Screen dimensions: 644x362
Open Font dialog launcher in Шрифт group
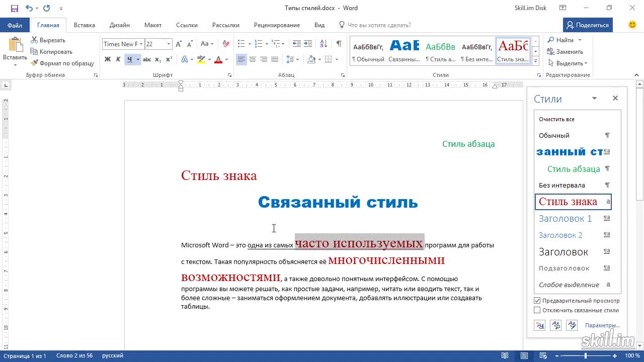tap(229, 75)
